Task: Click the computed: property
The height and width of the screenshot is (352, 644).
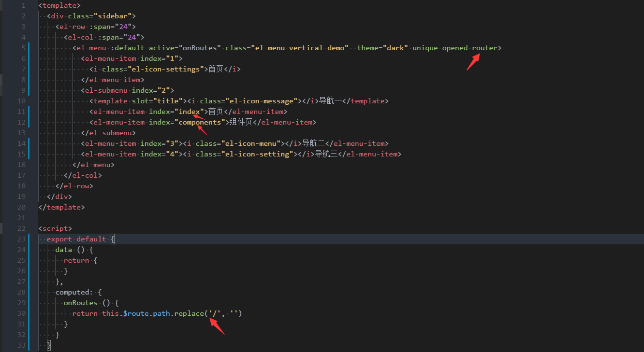Action: (x=74, y=292)
